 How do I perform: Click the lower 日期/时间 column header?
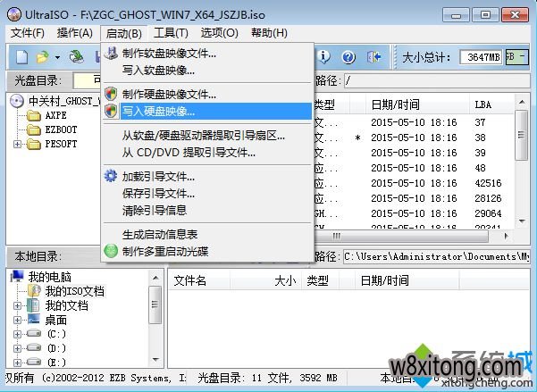(407, 280)
